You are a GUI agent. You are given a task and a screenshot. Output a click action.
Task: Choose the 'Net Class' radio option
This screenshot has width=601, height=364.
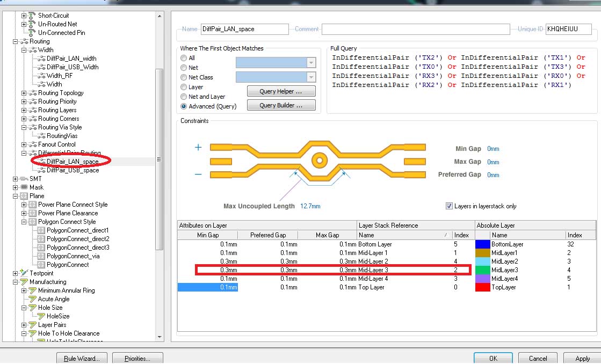[x=184, y=77]
